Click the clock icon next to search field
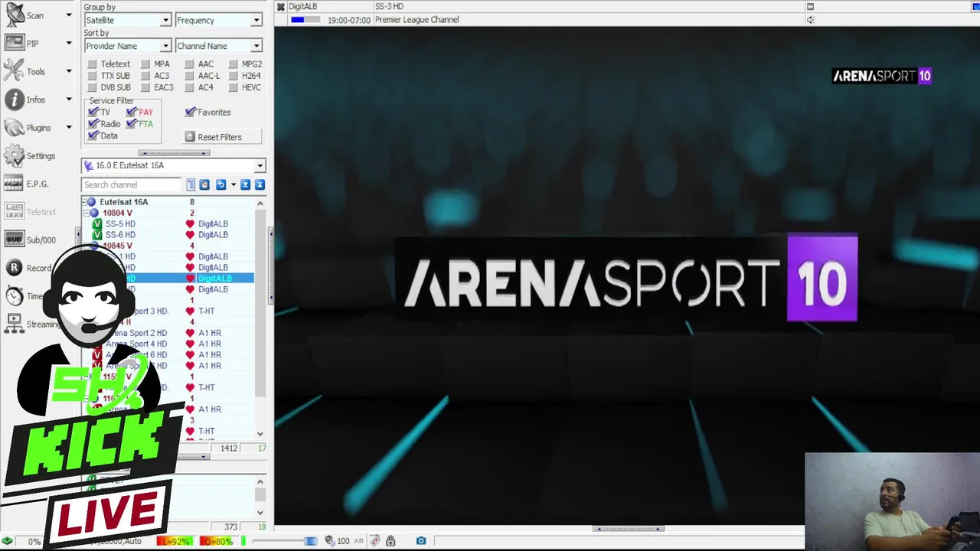This screenshot has height=551, width=980. (204, 184)
